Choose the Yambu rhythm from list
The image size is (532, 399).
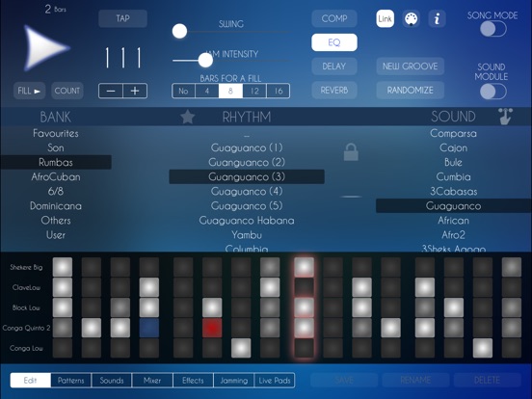[247, 235]
